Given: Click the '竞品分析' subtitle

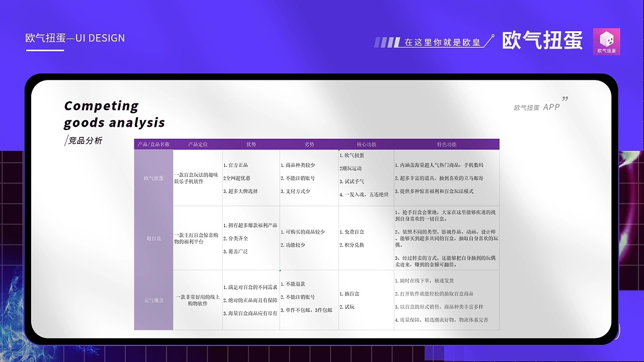Looking at the screenshot, I should pyautogui.click(x=85, y=141).
